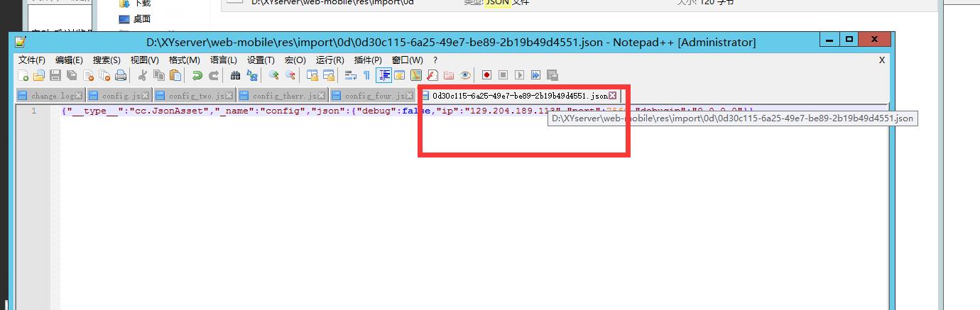The image size is (980, 310).
Task: Open the 文件(F) menu
Action: point(31,60)
